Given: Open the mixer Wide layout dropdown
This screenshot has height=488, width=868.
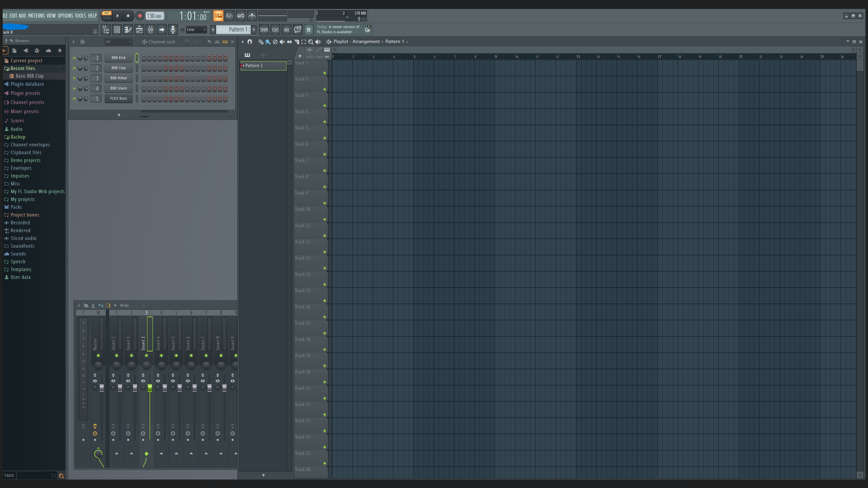Looking at the screenshot, I should 132,305.
